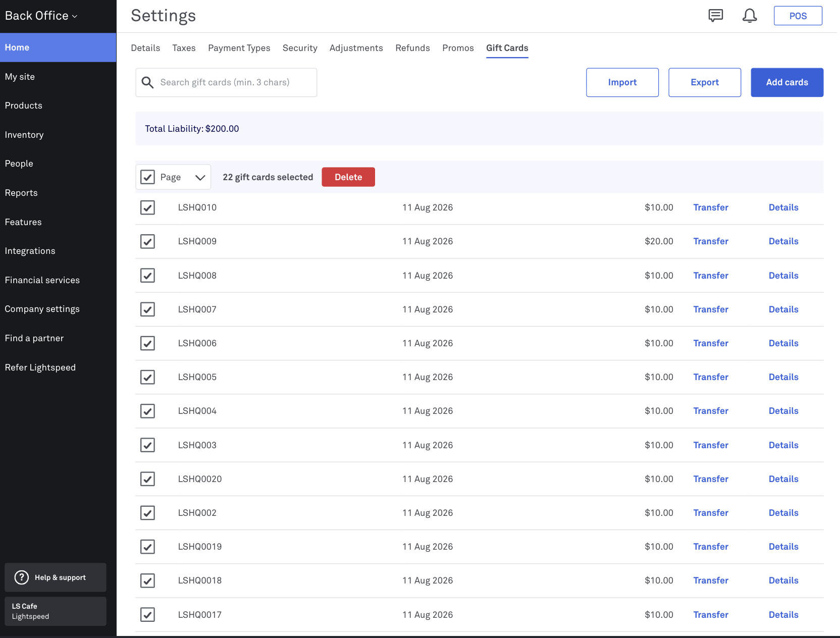Open the LS Cafe account switcher
The image size is (840, 638).
(56, 611)
